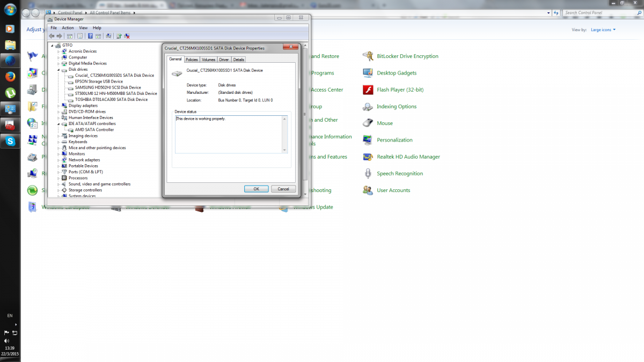The width and height of the screenshot is (644, 362).
Task: Click the Back arrow in Device Manager toolbar
Action: pos(52,36)
